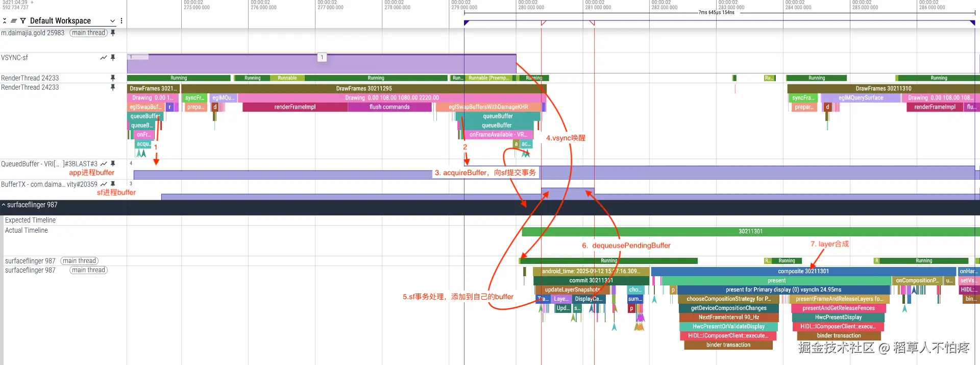The height and width of the screenshot is (365, 980).
Task: Select the green 30211301 Actual Timeline frame
Action: point(750,231)
